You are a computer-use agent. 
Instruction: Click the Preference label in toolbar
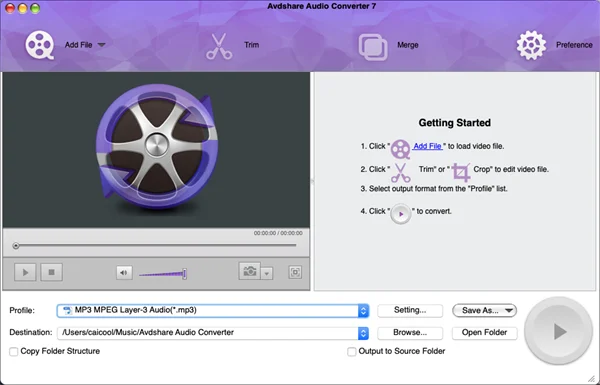coord(574,45)
